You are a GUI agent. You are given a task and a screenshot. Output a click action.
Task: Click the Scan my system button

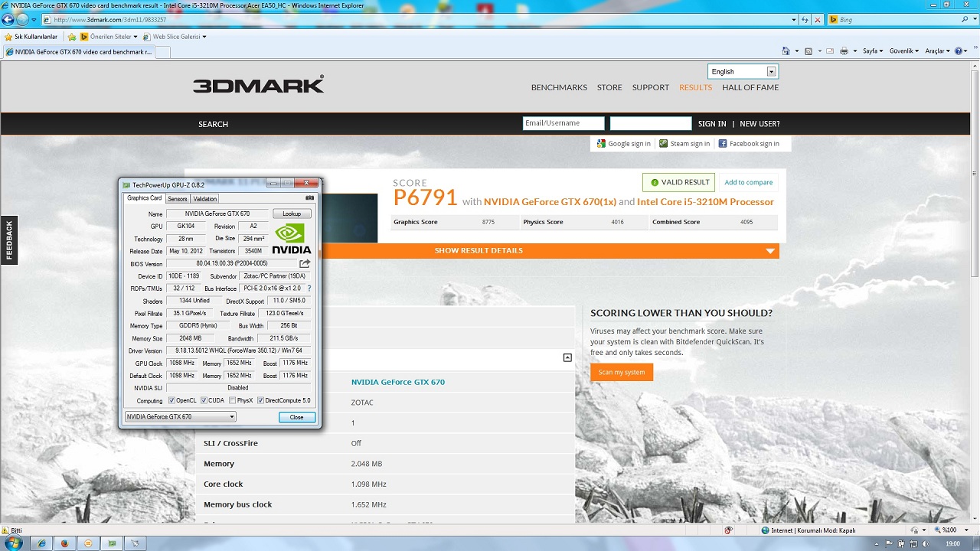pos(622,372)
